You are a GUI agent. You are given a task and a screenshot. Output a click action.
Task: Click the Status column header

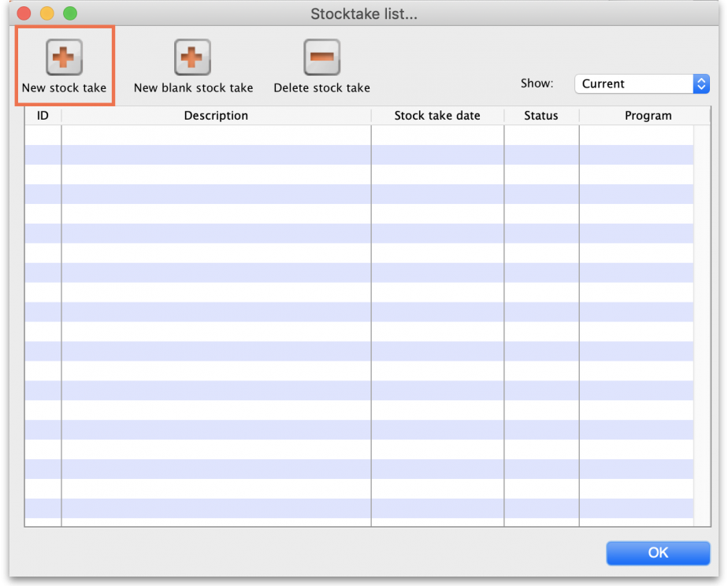541,116
